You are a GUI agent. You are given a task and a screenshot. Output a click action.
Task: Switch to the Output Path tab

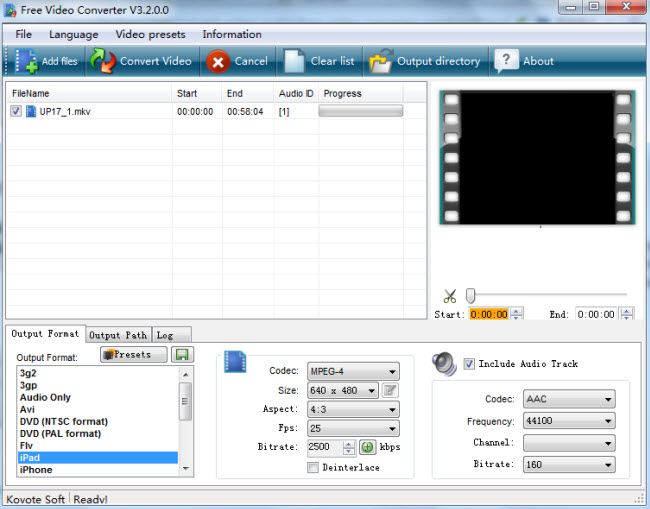coord(118,335)
